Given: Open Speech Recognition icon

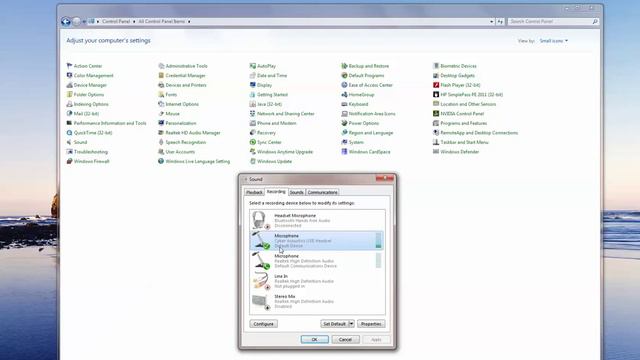Looking at the screenshot, I should (161, 142).
